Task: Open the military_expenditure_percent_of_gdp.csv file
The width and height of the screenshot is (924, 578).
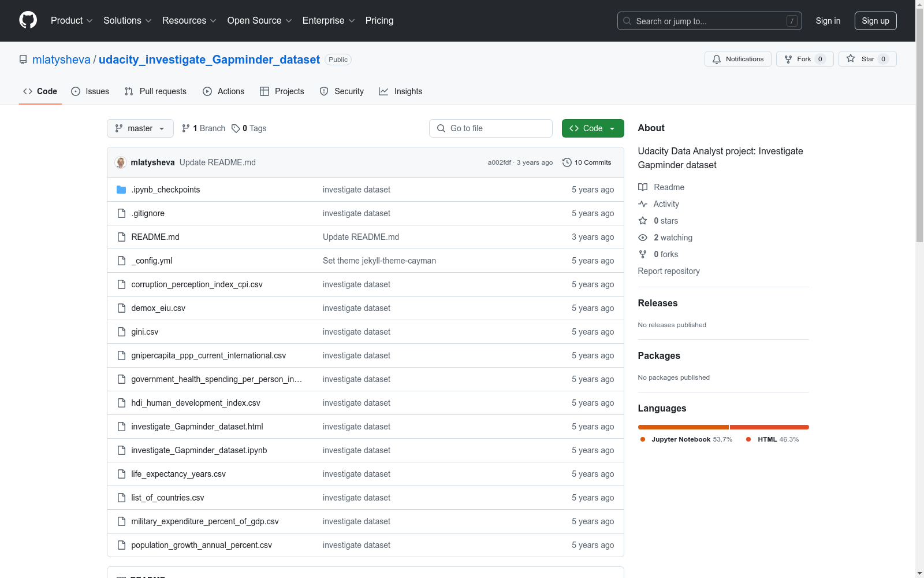Action: pyautogui.click(x=205, y=521)
